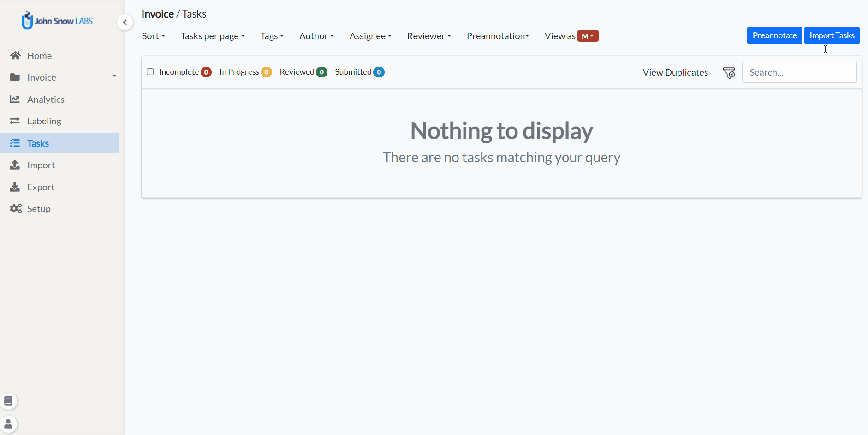Expand the Tags filter dropdown
This screenshot has width=868, height=435.
pos(272,36)
